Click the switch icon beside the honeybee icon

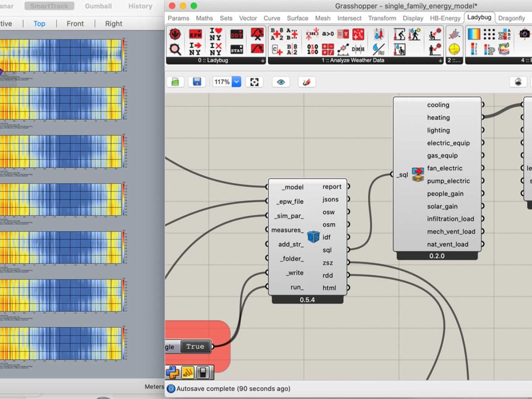(x=203, y=372)
